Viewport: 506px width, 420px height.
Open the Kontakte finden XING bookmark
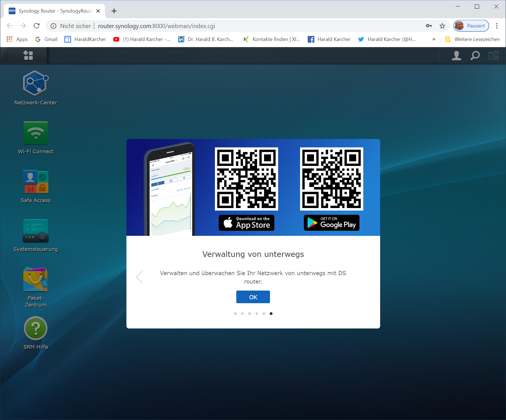271,39
